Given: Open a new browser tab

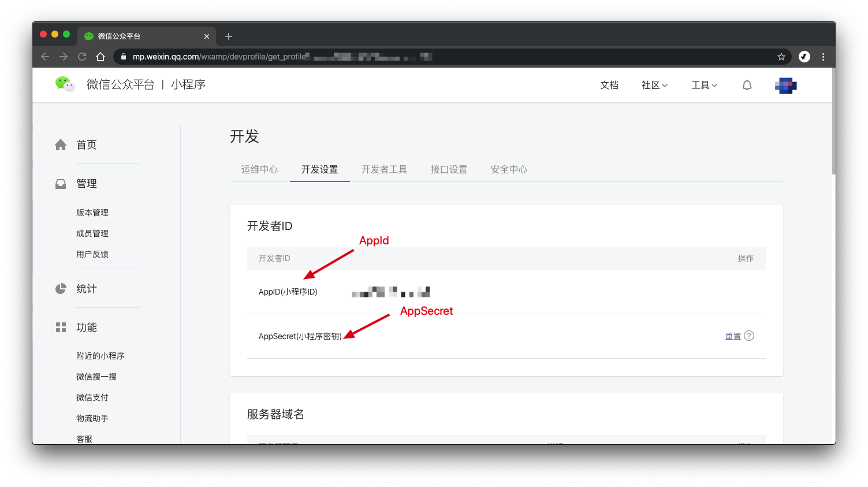Looking at the screenshot, I should pos(229,36).
